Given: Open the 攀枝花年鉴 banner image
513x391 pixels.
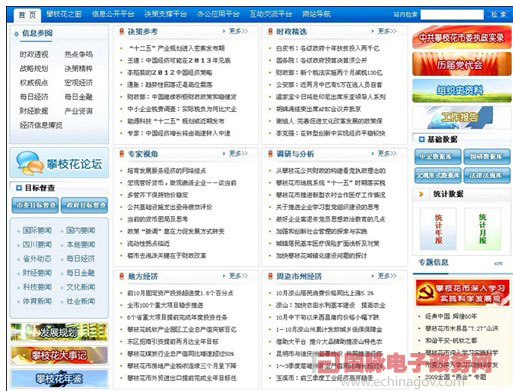Looking at the screenshot, I should [59, 379].
